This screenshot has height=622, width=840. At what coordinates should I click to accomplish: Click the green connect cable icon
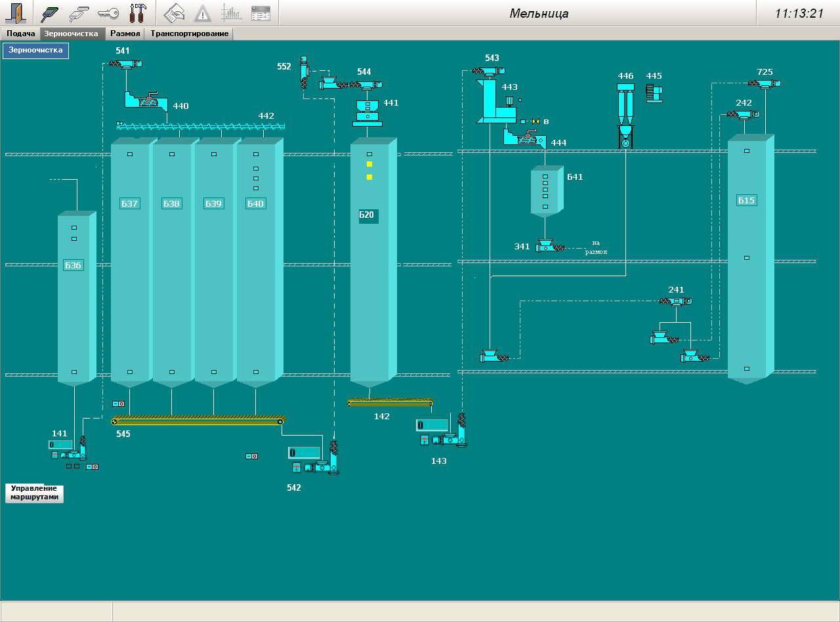51,12
